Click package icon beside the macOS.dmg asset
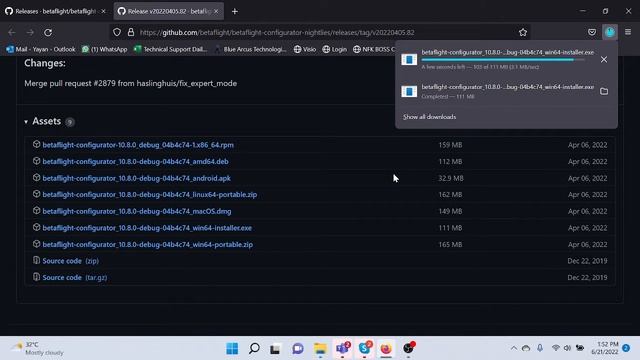This screenshot has width=640, height=360. 36,211
